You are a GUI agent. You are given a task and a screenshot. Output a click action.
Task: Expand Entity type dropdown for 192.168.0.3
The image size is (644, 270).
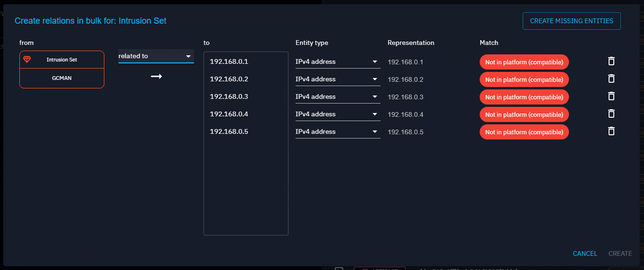[x=338, y=97]
